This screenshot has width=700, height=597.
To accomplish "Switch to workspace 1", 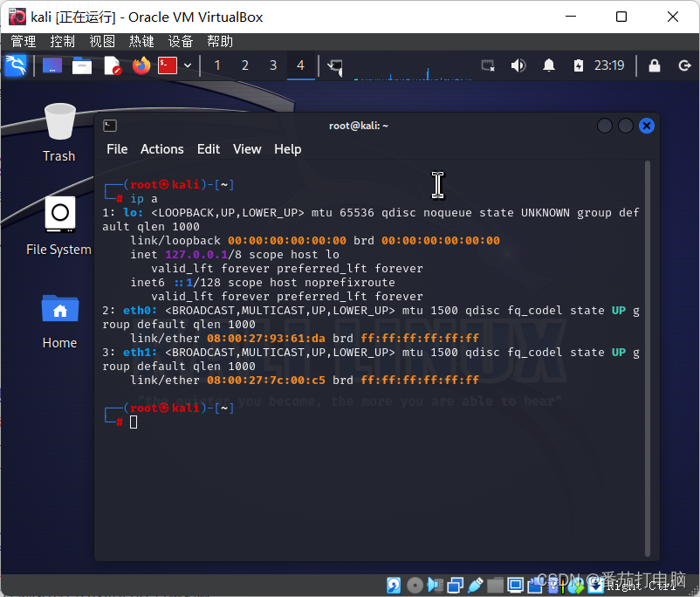I will pos(217,65).
